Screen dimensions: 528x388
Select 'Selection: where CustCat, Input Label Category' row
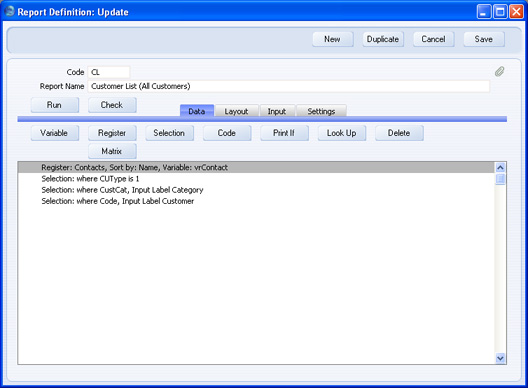(256, 190)
